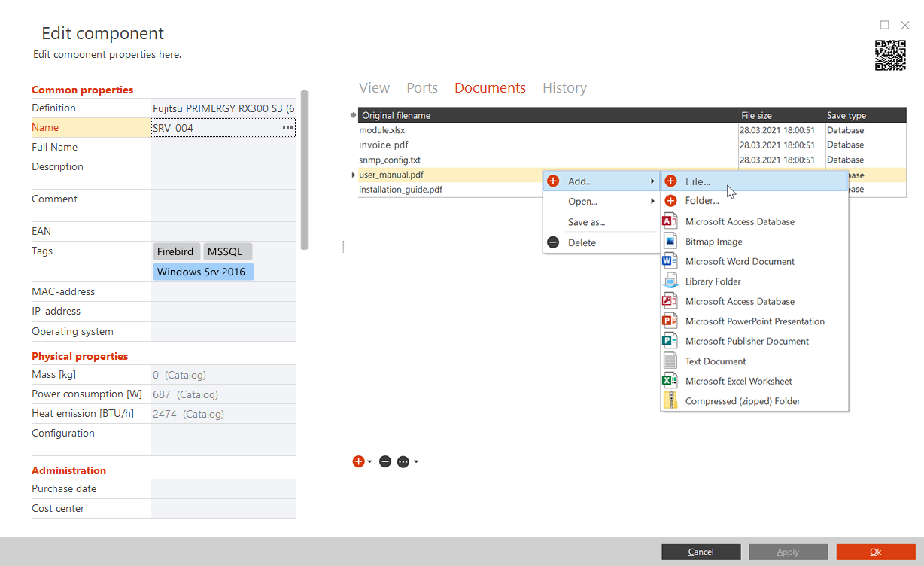The height and width of the screenshot is (566, 924).
Task: Choose Compressed (zipped) Folder option
Action: coord(740,400)
